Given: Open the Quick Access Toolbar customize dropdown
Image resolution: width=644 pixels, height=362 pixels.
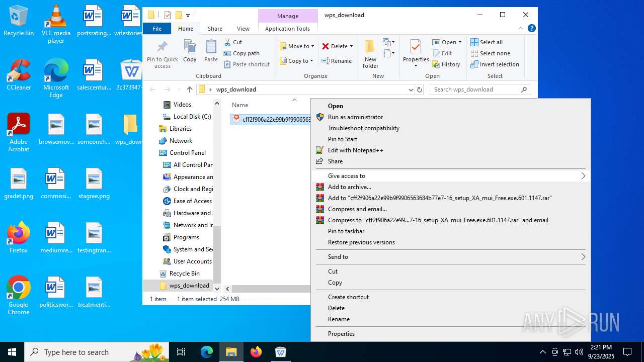Looking at the screenshot, I should pyautogui.click(x=188, y=15).
